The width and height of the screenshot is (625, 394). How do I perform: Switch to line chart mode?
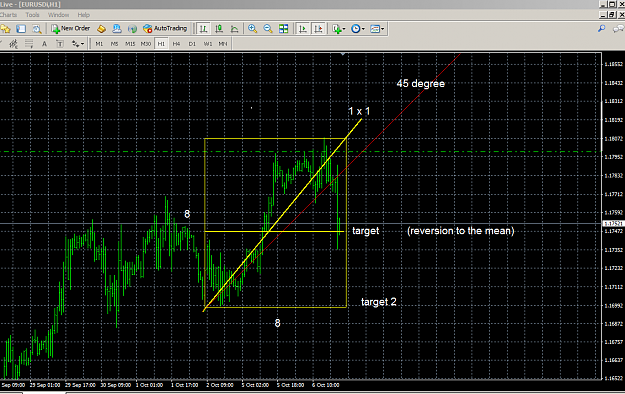234,29
